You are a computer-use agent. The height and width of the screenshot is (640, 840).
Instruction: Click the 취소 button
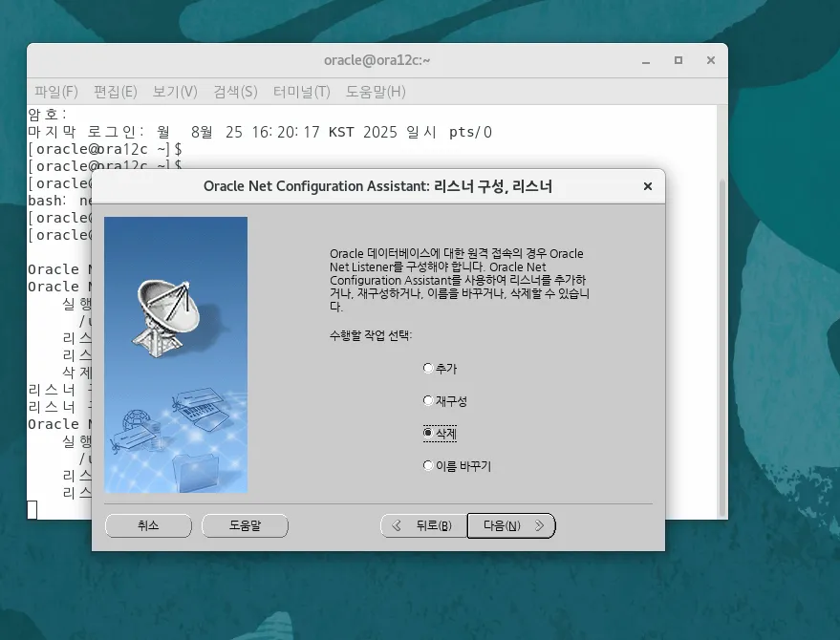tap(148, 525)
